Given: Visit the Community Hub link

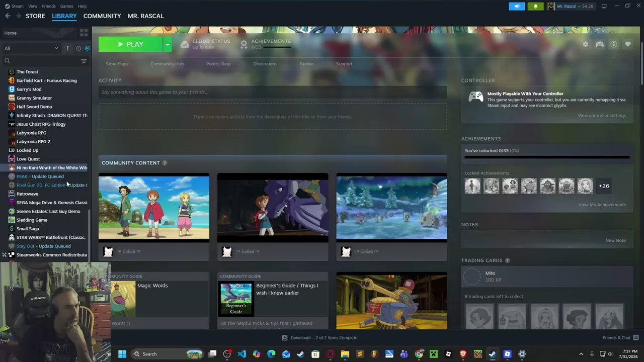Looking at the screenshot, I should 167,64.
